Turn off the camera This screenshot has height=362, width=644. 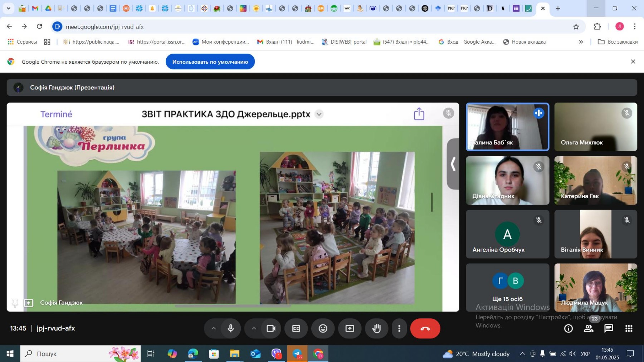click(271, 328)
